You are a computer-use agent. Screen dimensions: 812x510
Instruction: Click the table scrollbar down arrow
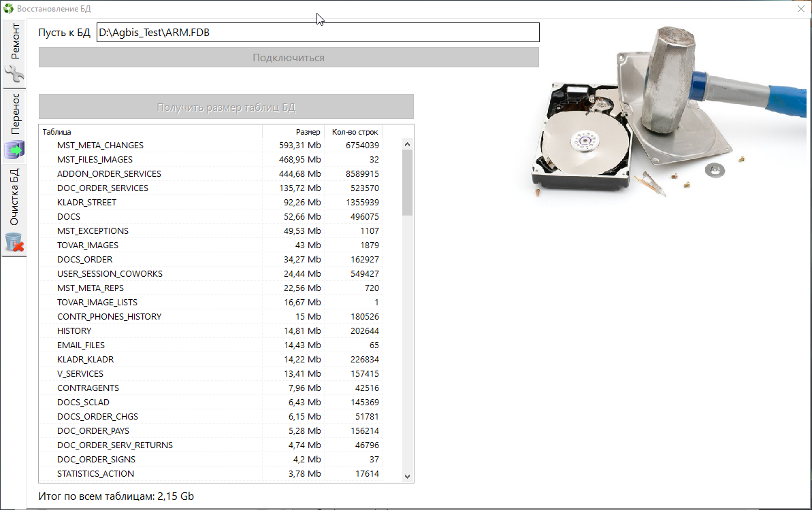click(407, 477)
